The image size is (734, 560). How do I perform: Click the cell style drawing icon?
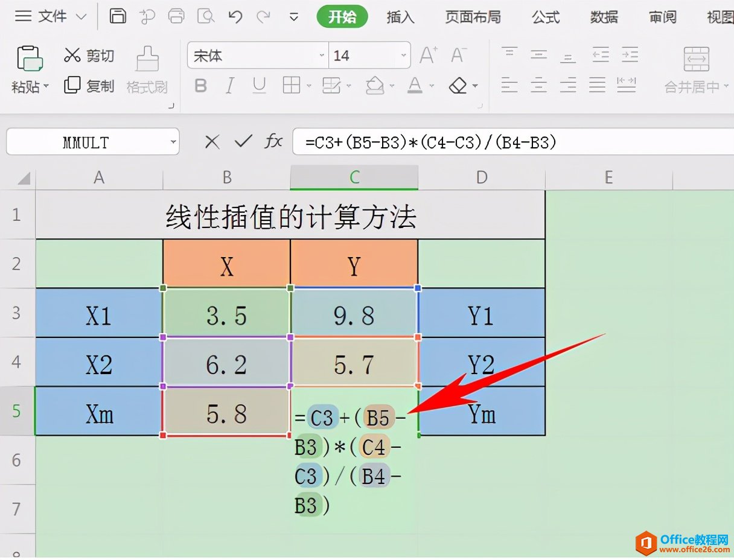331,86
